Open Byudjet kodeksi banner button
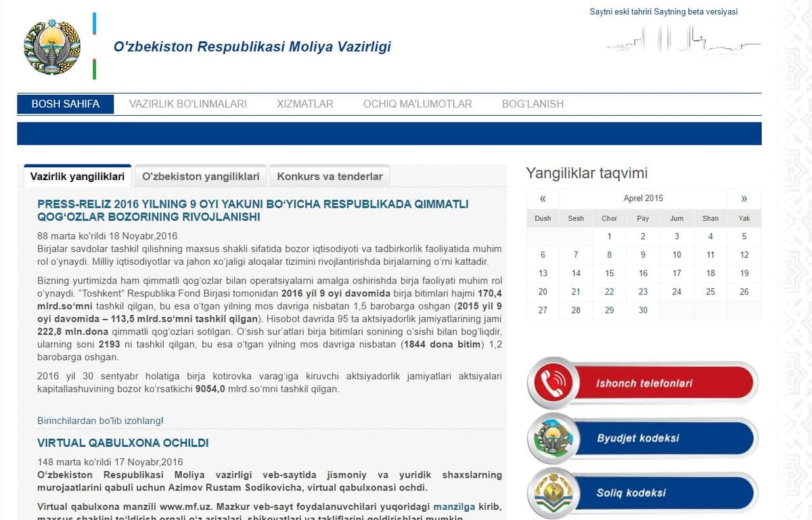 [x=643, y=438]
